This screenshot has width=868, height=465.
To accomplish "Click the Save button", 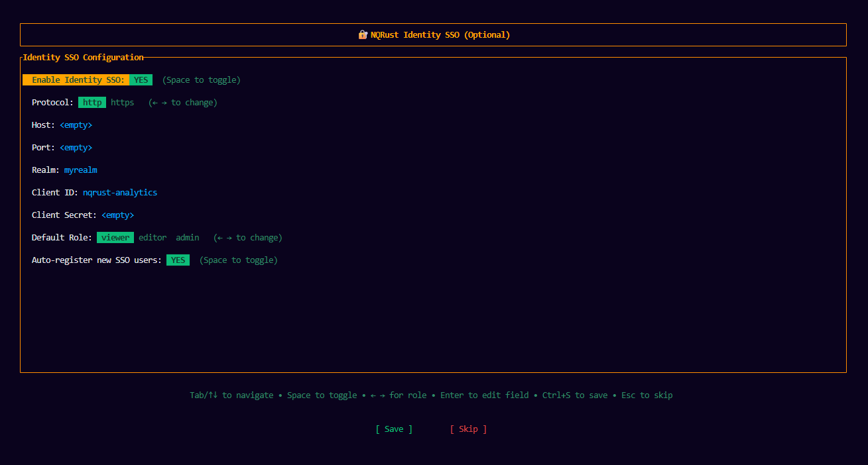I will (x=394, y=429).
